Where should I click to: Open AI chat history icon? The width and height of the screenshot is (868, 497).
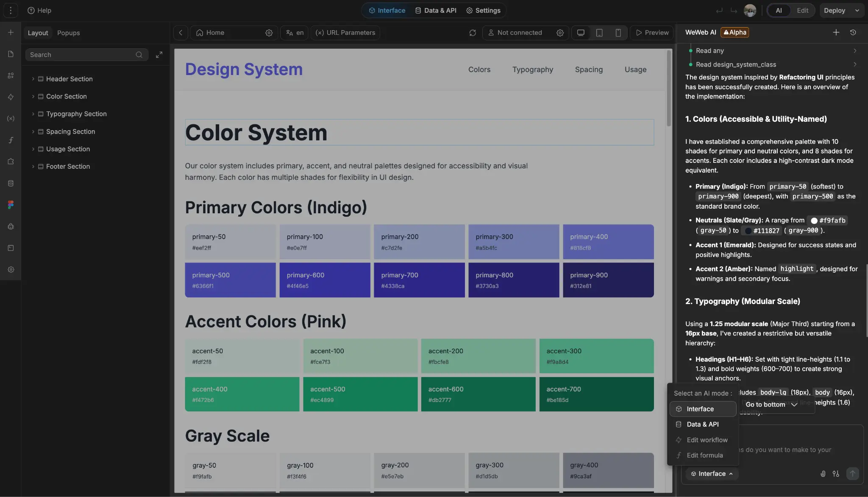pos(853,32)
